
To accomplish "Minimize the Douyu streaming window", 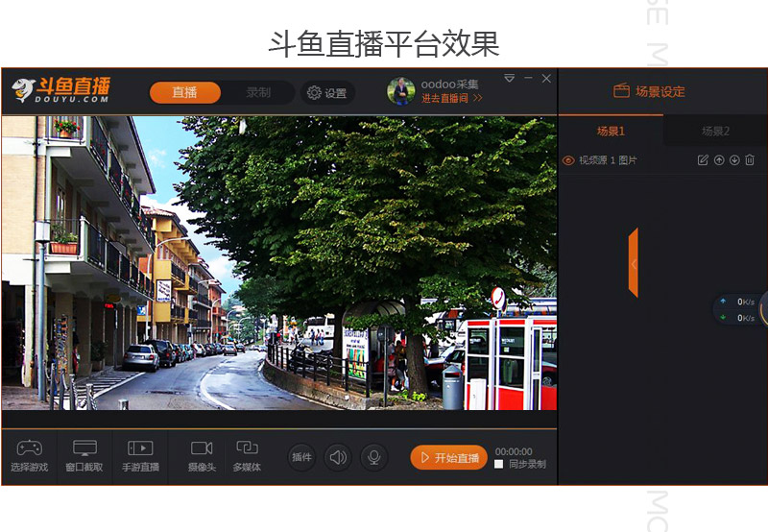I will pyautogui.click(x=528, y=79).
